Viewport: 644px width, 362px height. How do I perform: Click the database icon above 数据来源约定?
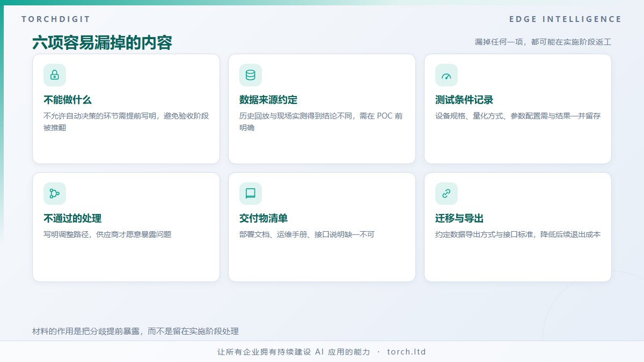tap(251, 75)
